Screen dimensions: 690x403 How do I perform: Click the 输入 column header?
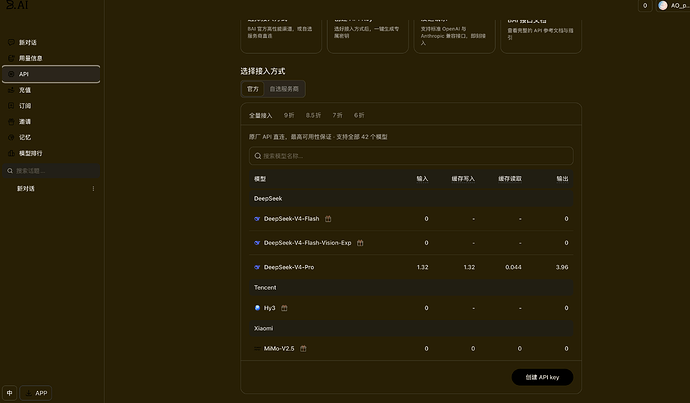point(422,179)
